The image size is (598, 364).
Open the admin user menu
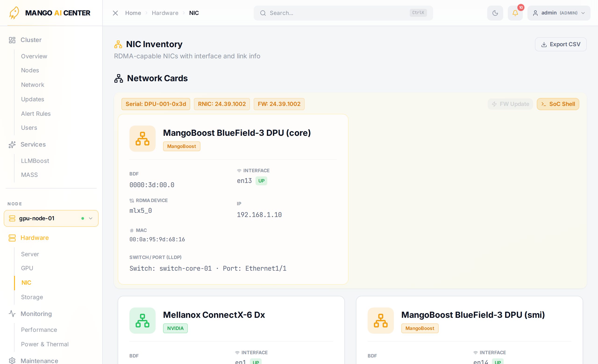pos(559,13)
